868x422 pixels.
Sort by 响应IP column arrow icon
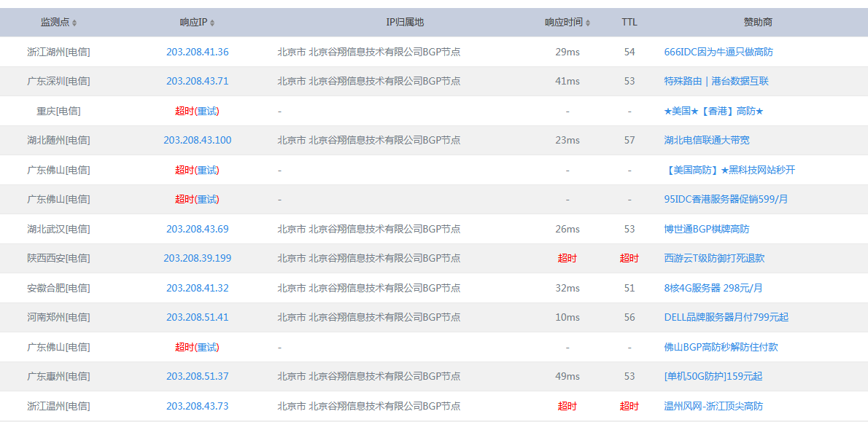click(212, 23)
